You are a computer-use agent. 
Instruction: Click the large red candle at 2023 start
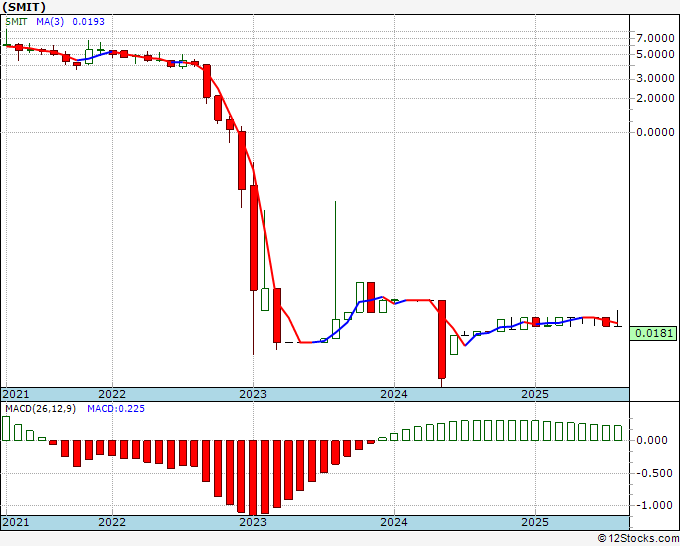254,238
